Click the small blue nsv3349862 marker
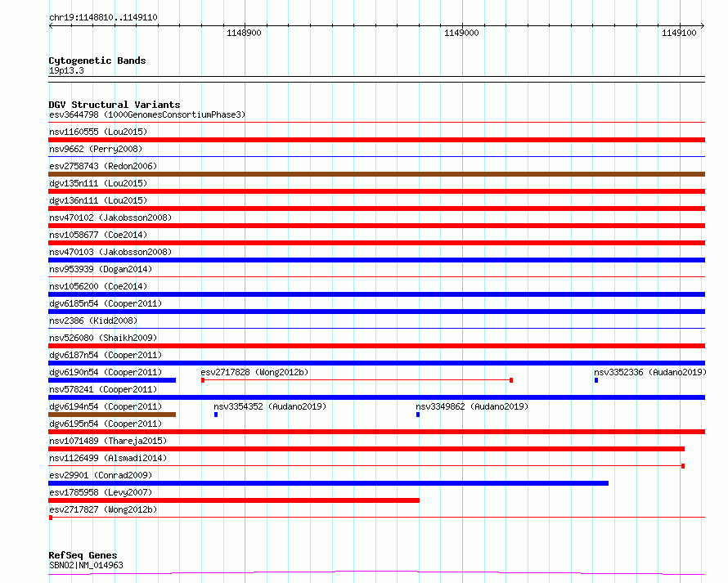 point(418,415)
